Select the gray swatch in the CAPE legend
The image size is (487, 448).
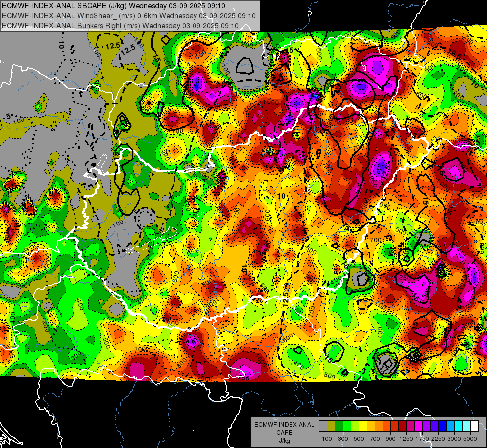[323, 426]
